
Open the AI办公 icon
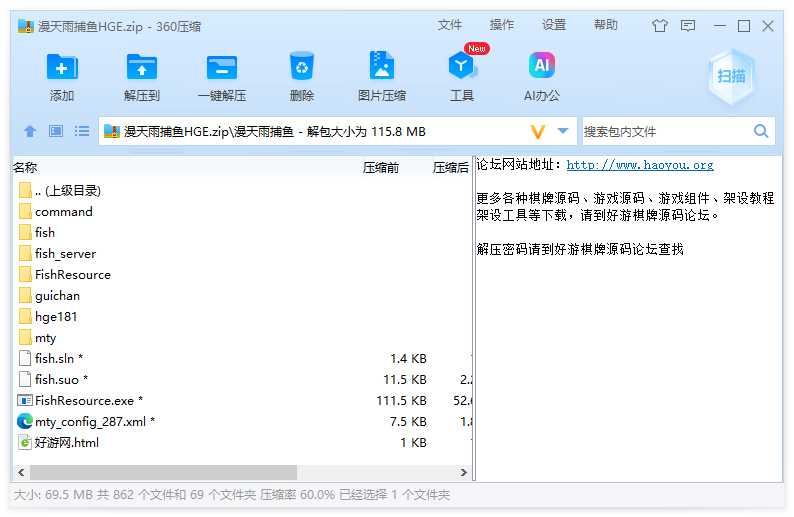click(542, 65)
